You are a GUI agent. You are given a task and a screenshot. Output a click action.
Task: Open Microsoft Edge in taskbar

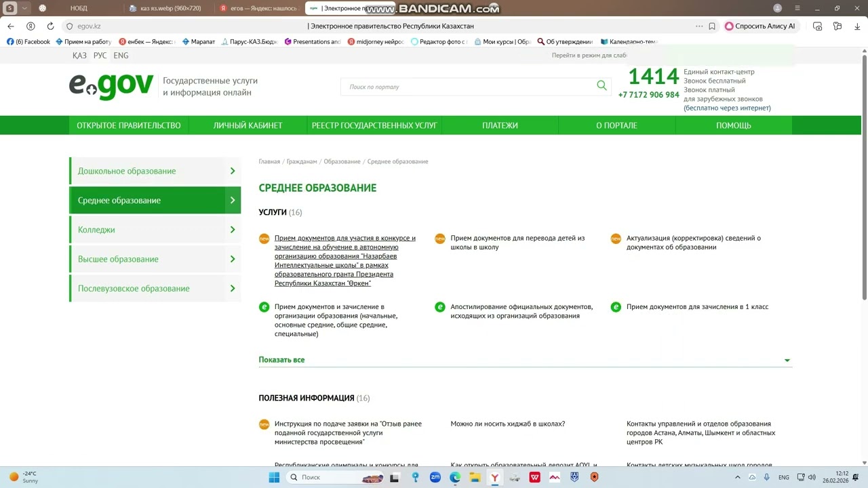[x=455, y=477]
